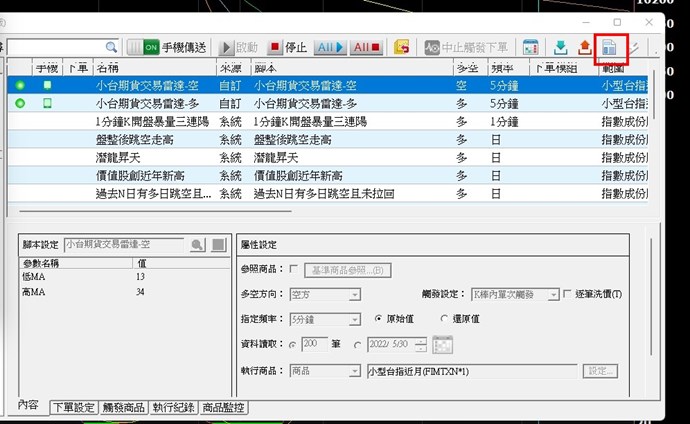The width and height of the screenshot is (690, 424).
Task: Click the script search icon beside 腳本設定
Action: pos(197,244)
